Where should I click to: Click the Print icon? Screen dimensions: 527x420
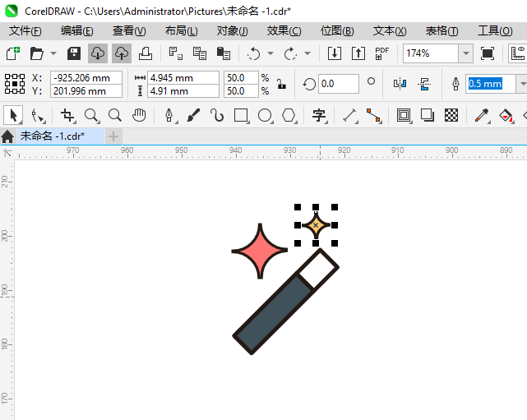coord(146,53)
